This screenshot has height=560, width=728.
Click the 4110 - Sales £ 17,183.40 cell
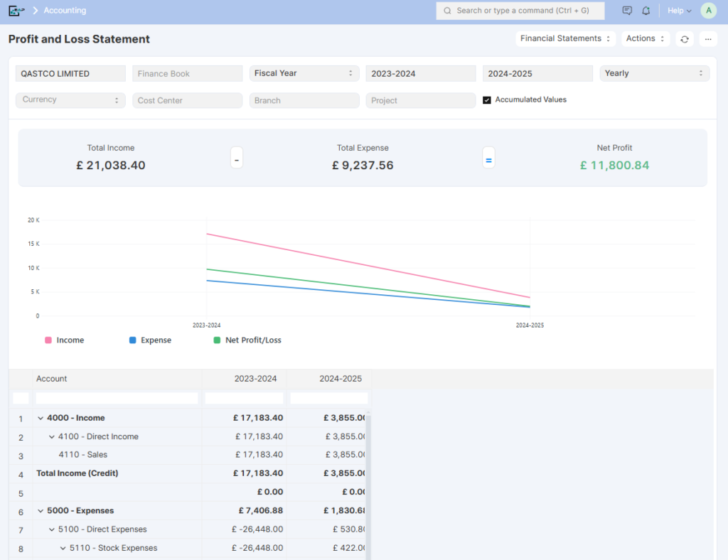tap(245, 455)
